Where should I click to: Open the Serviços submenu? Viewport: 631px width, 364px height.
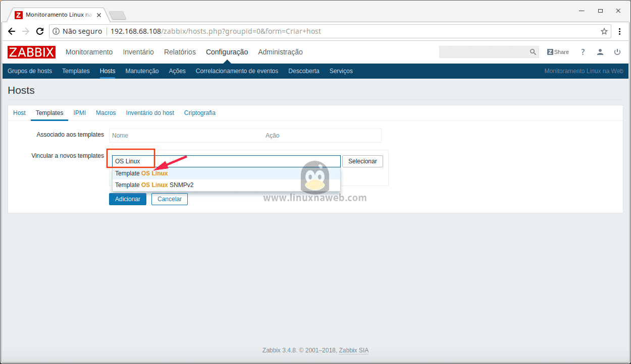(x=341, y=71)
